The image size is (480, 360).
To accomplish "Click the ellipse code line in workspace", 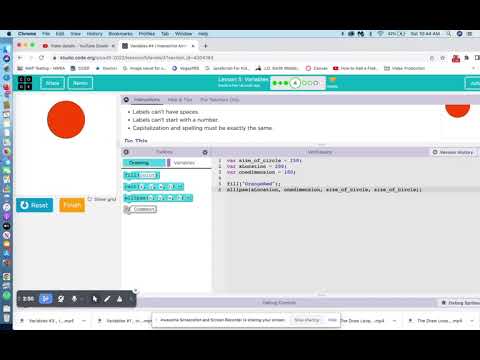I will pos(324,190).
